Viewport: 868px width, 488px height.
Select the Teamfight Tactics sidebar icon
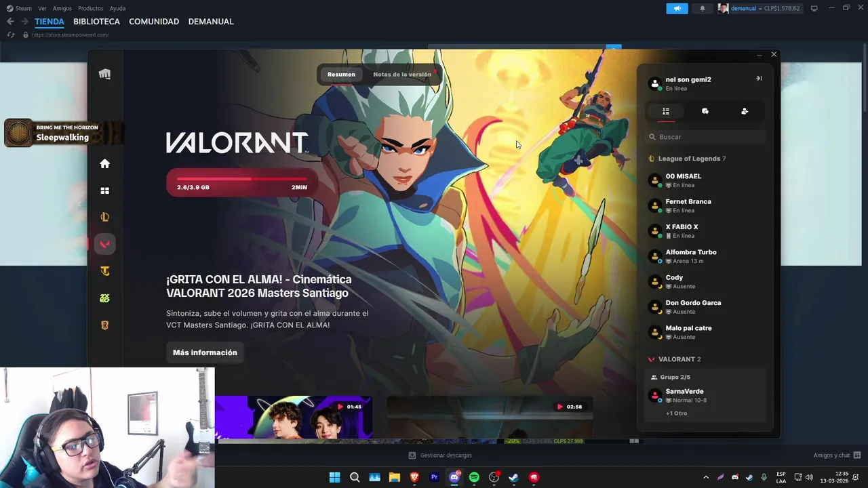pyautogui.click(x=104, y=271)
